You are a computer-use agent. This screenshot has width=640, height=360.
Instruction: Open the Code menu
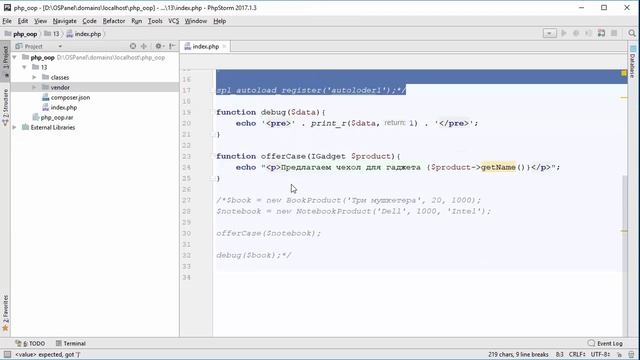[89, 21]
